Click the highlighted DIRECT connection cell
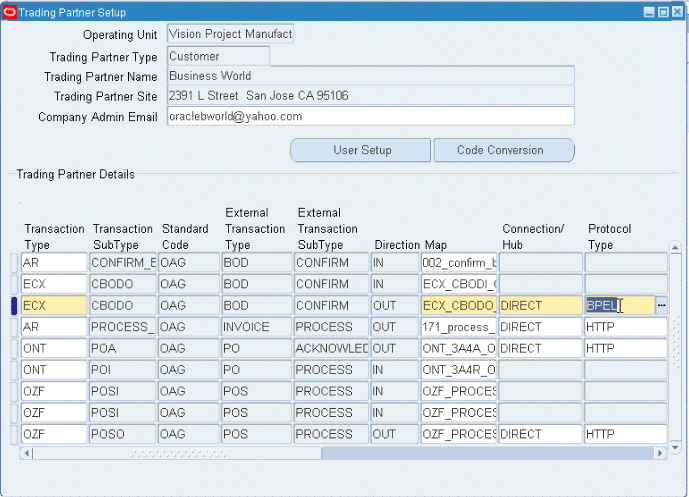 point(540,305)
